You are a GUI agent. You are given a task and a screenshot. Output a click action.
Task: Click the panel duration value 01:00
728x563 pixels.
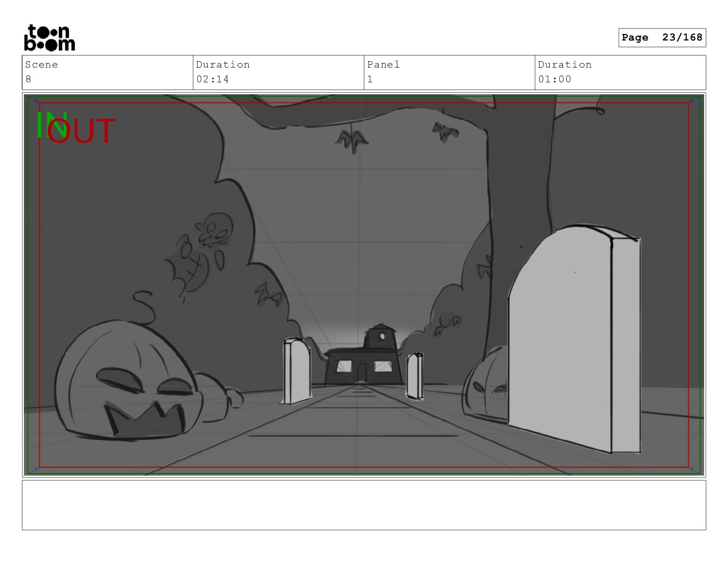[555, 79]
